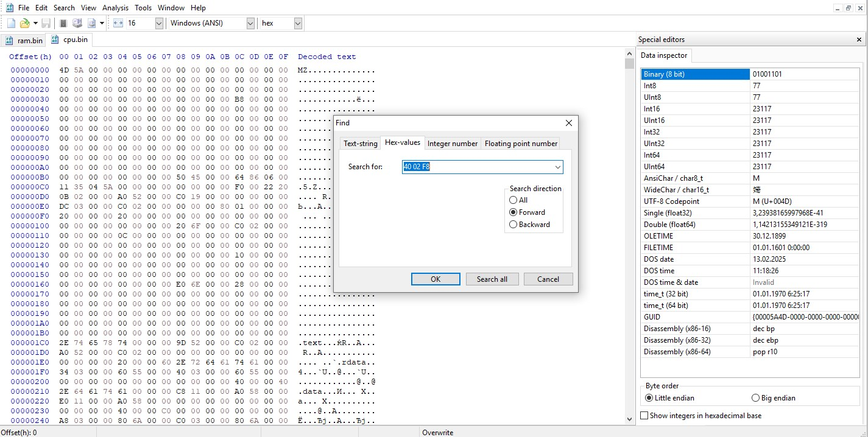The width and height of the screenshot is (868, 437).
Task: Click the Open disk image icon
Action: coord(92,23)
